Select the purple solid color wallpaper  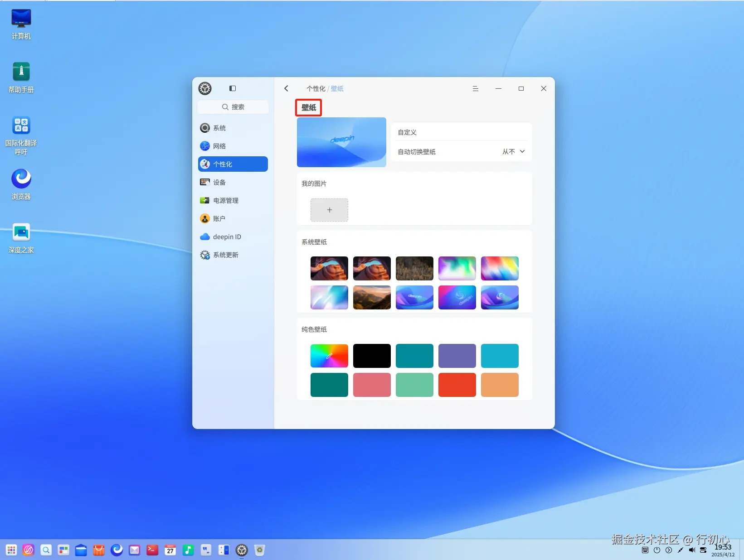tap(457, 356)
